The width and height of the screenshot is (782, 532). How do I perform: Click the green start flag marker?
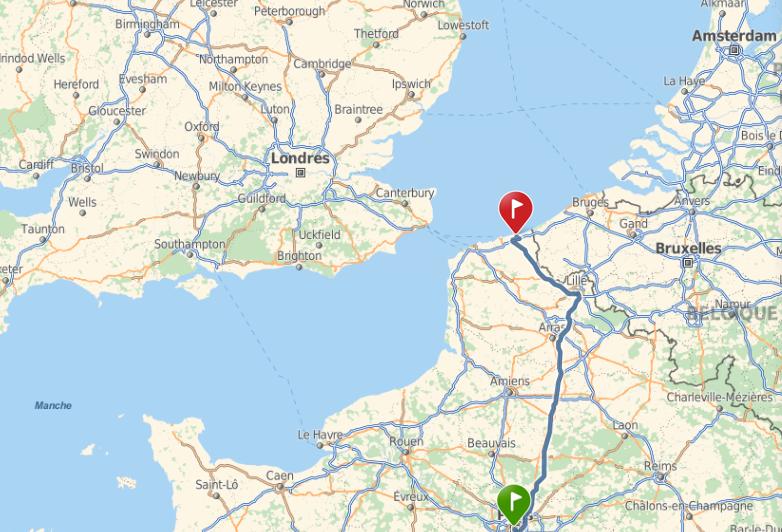pyautogui.click(x=514, y=505)
